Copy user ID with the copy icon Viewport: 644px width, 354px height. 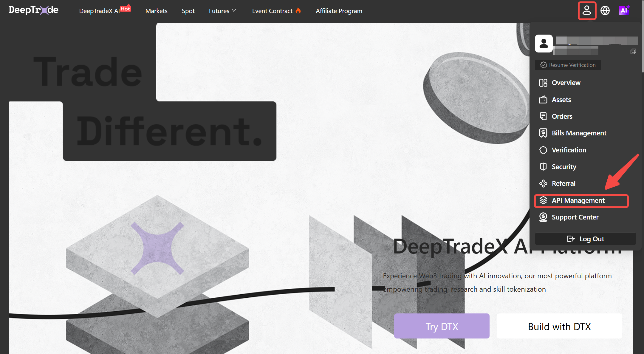[633, 51]
